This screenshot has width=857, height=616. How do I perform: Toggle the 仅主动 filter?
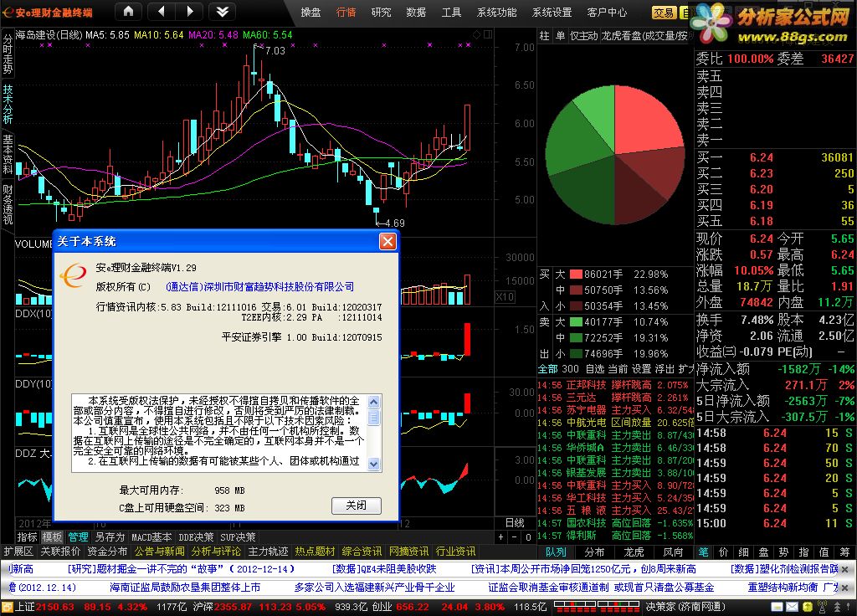tap(583, 36)
